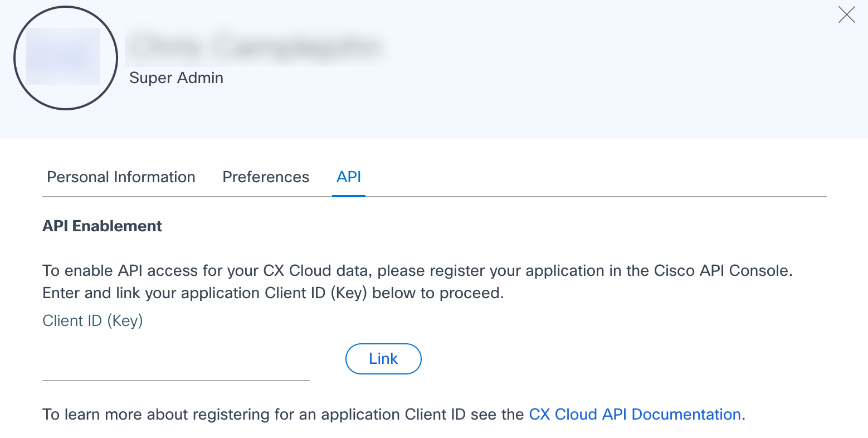
Task: Click the API Enablement section heading
Action: pyautogui.click(x=102, y=226)
